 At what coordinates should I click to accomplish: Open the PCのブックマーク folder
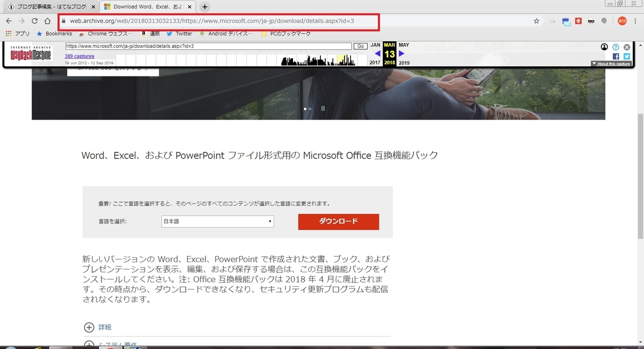[x=287, y=33]
